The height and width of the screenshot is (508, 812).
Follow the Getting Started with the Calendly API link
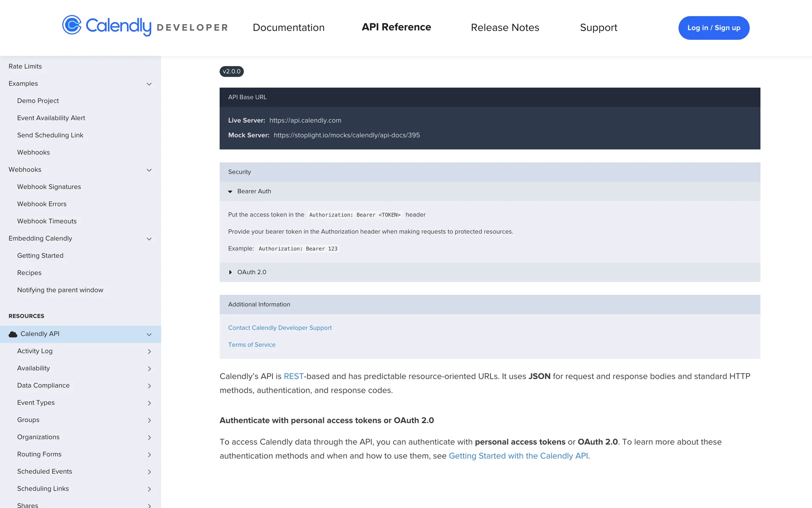point(518,456)
